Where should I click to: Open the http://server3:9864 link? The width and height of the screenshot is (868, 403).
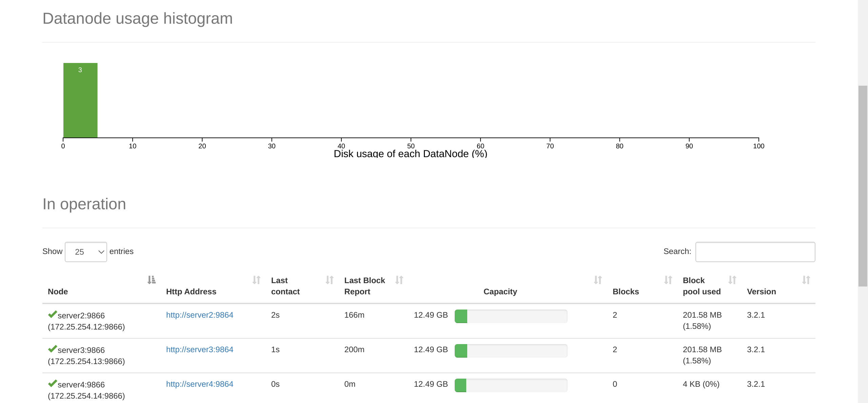pos(199,349)
